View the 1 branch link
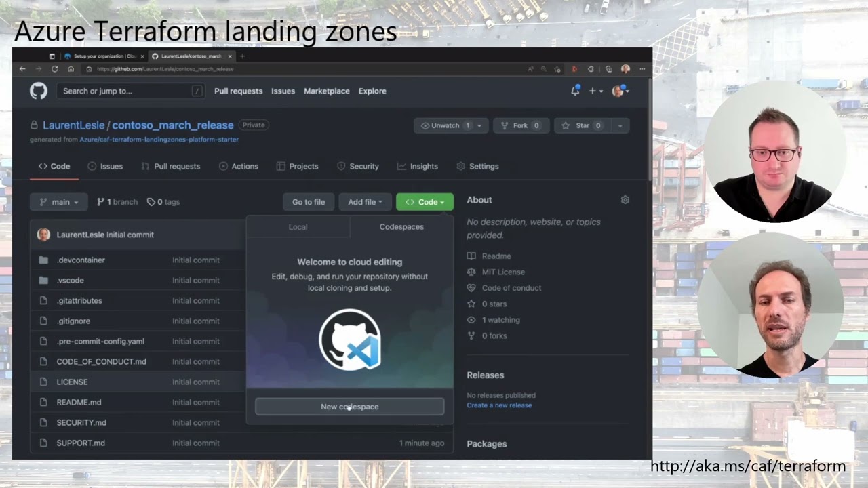 pos(117,202)
